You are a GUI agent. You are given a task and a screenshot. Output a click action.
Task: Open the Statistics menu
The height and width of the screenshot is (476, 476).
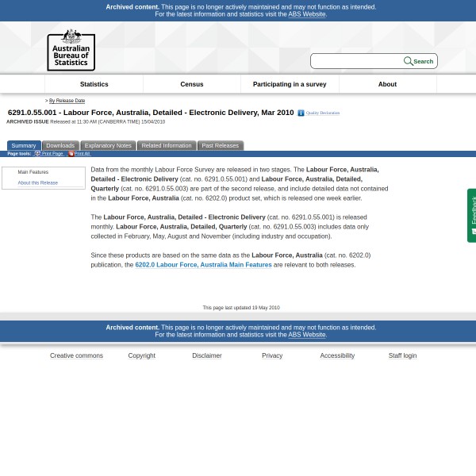[94, 84]
